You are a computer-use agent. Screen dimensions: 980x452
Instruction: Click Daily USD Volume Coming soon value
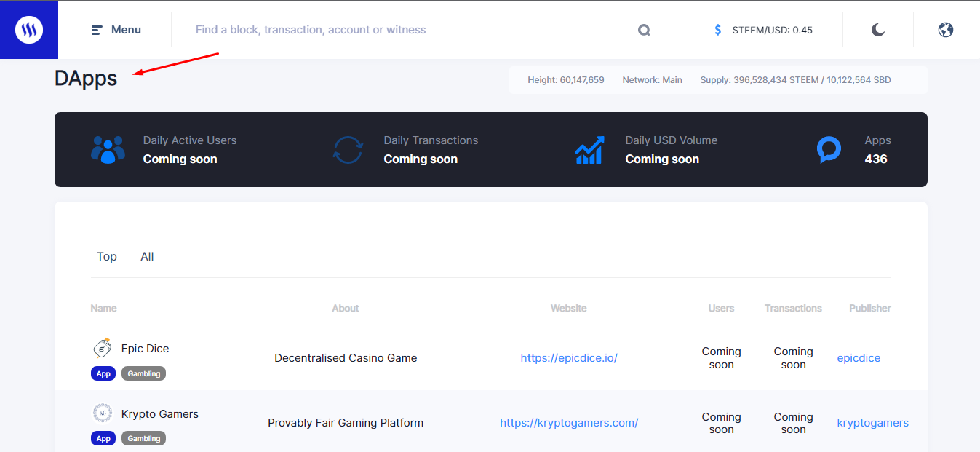pyautogui.click(x=662, y=159)
